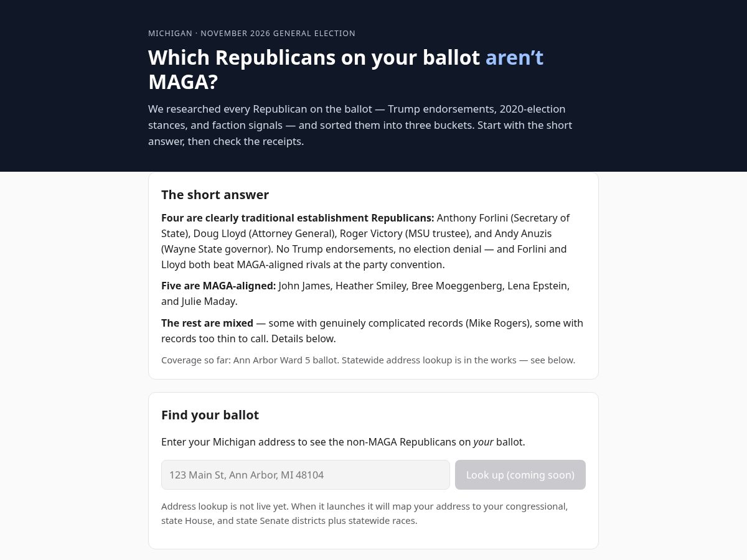Click bold text Five are MAGA-aligned

(x=218, y=286)
